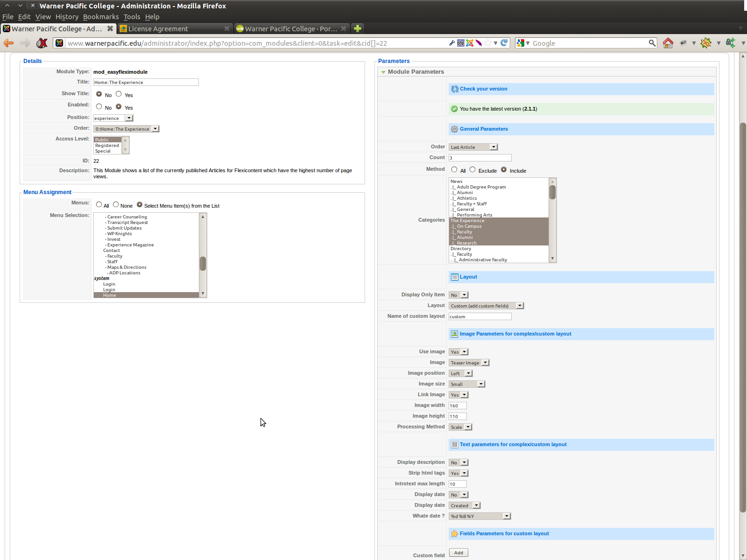Go to the Firefox Home page

[668, 43]
